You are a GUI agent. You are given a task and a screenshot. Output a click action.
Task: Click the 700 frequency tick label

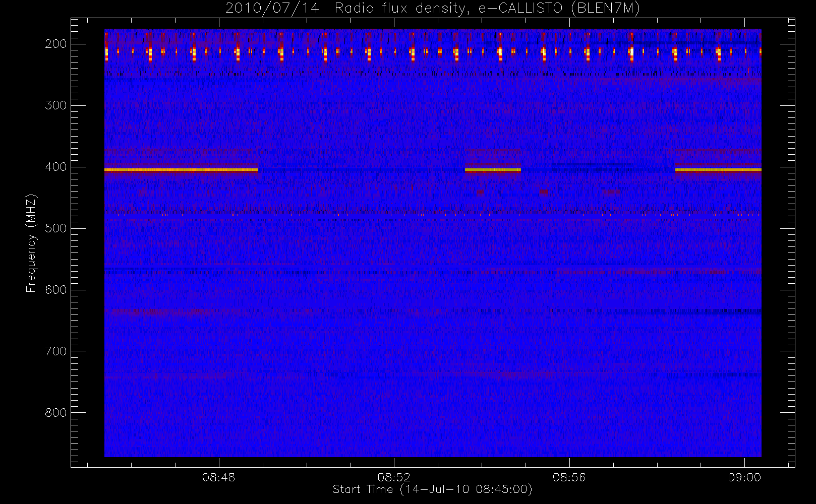click(x=56, y=351)
